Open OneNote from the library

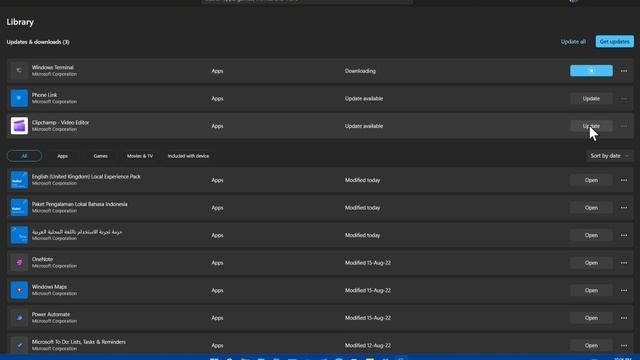click(x=591, y=263)
